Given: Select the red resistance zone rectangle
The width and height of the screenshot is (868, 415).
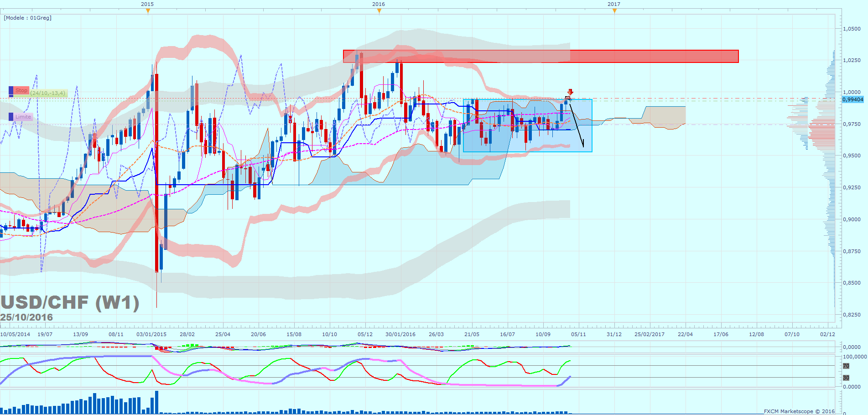Looking at the screenshot, I should [541, 56].
